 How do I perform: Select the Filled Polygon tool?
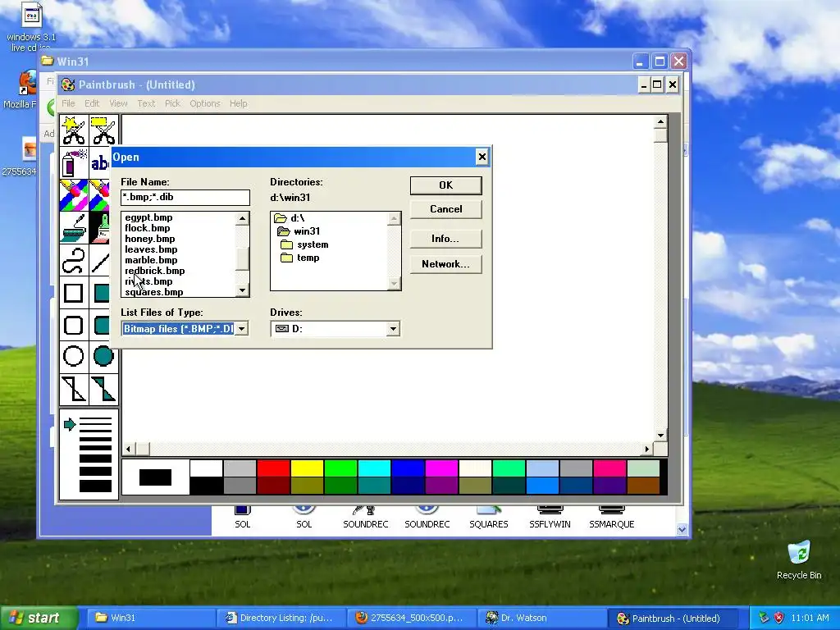pos(103,389)
